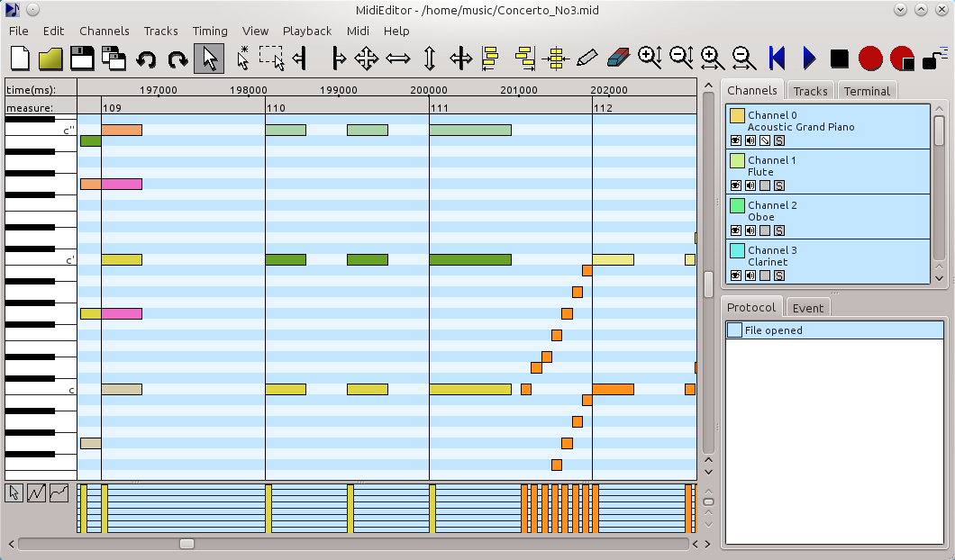This screenshot has height=560, width=955.
Task: Pick the pencil tool for new notes
Action: (587, 59)
